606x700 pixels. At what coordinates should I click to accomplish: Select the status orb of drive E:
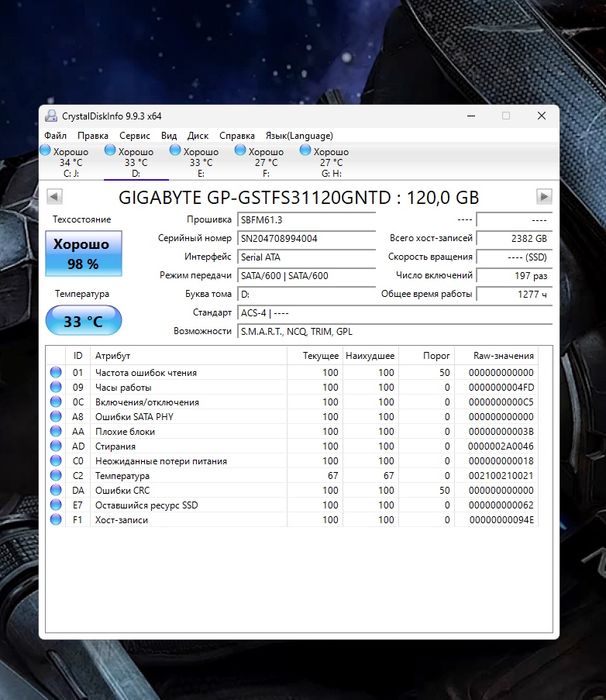[175, 150]
